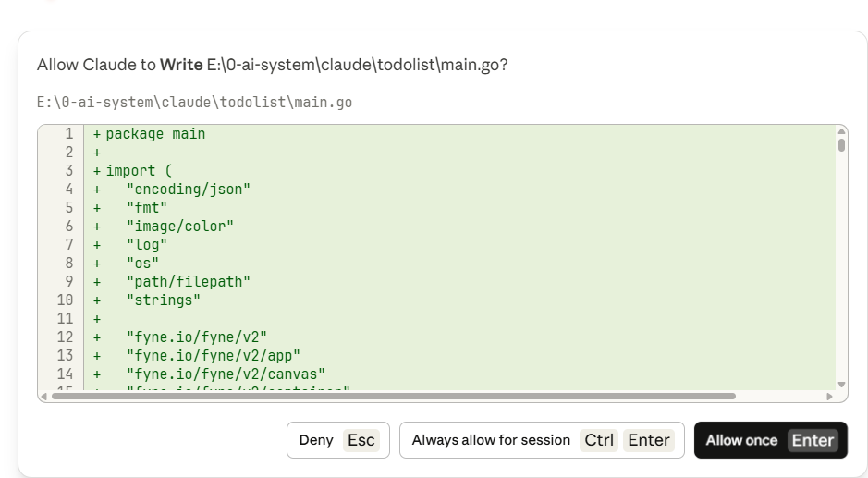This screenshot has height=478, width=868.
Task: Click the vertical scrollbar down arrow
Action: point(841,385)
